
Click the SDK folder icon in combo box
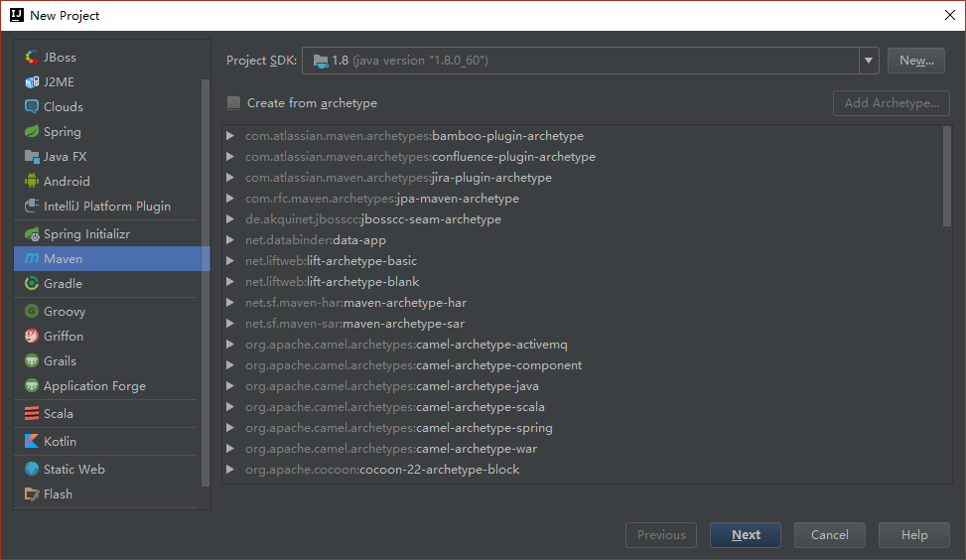click(321, 61)
